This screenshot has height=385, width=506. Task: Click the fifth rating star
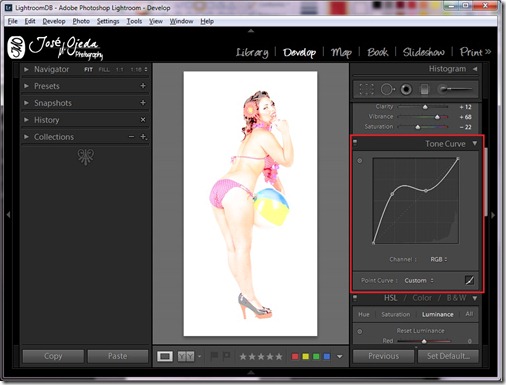[279, 357]
